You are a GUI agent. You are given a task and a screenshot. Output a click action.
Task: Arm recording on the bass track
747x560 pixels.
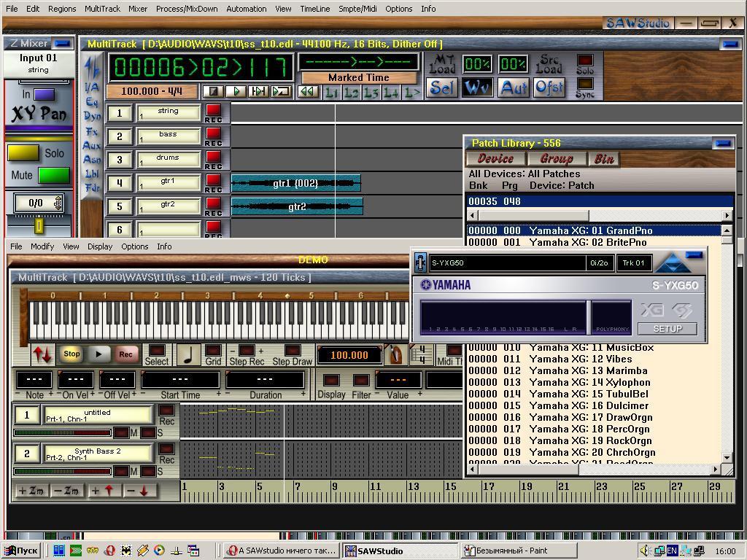pos(214,133)
